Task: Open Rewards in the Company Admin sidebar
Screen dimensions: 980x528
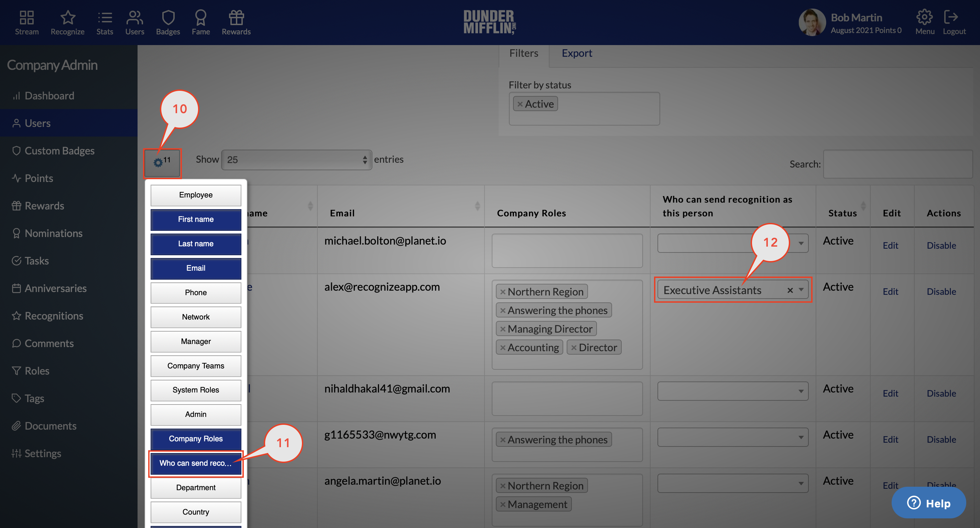Action: point(68,206)
